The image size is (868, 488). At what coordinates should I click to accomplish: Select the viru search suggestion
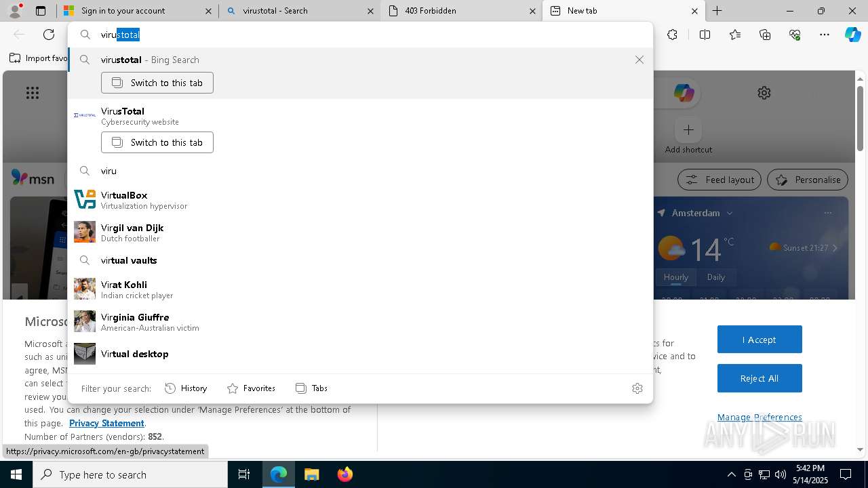point(359,171)
